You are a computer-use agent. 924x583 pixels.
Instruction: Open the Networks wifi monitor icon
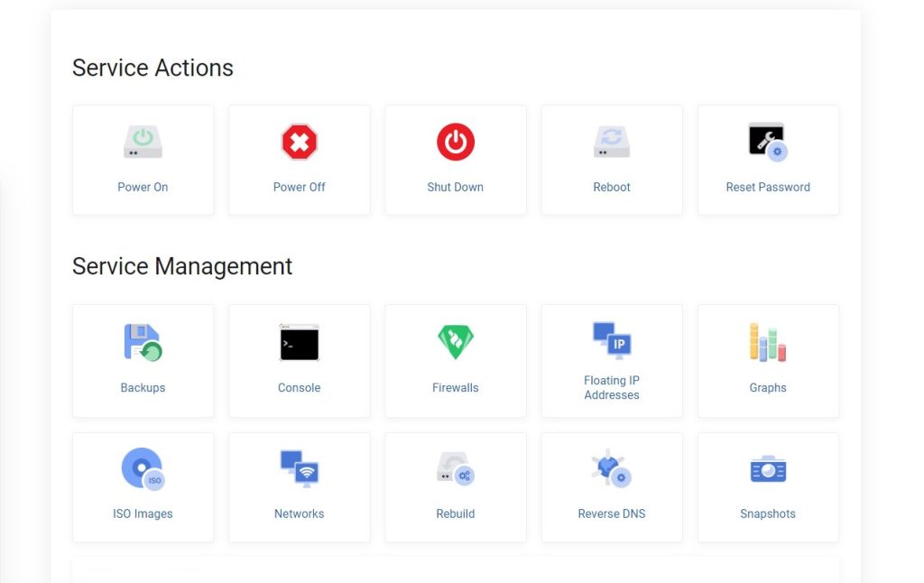[299, 467]
